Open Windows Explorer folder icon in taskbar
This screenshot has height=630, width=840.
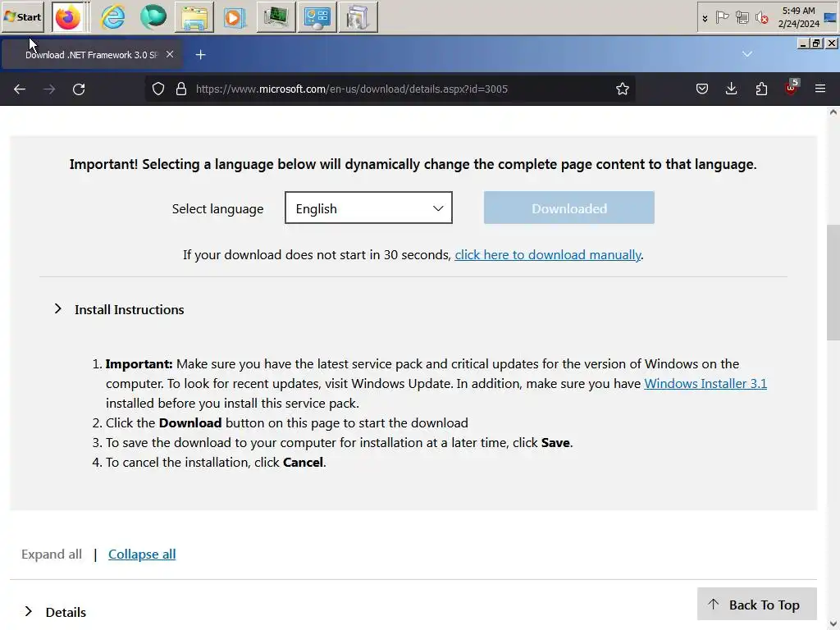click(x=194, y=17)
